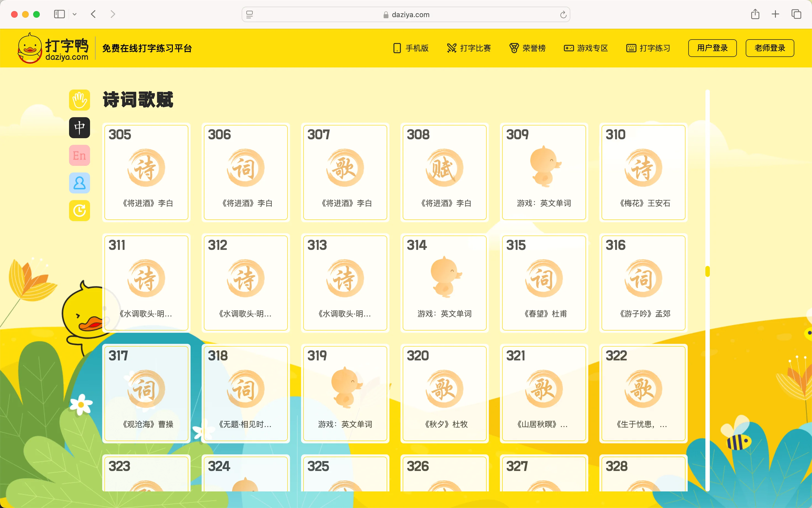The image size is (812, 508).
Task: Expand the sidebar dropdown chevron
Action: click(75, 14)
